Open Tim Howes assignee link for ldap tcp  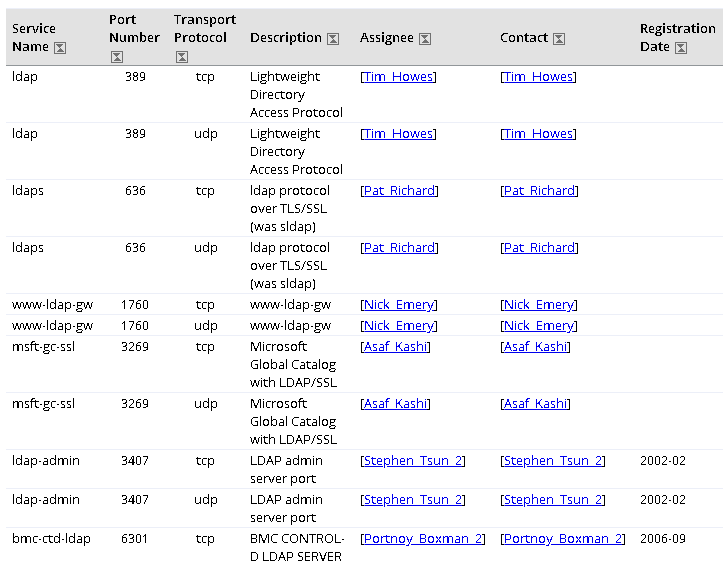coord(398,77)
